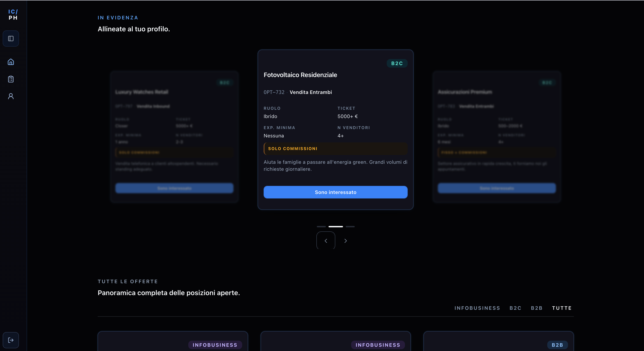
Task: Click the Ibrido role value
Action: click(270, 116)
